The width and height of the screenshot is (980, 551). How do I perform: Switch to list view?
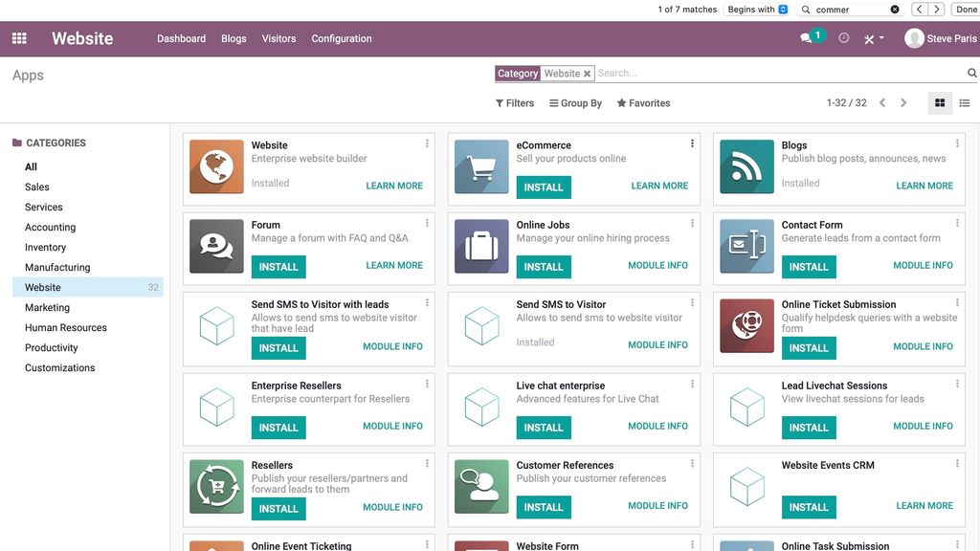pyautogui.click(x=965, y=102)
